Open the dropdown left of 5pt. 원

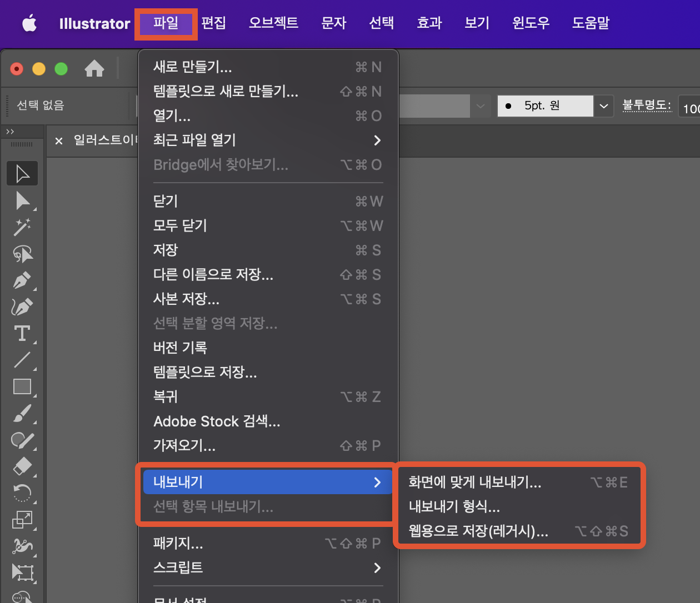[481, 105]
